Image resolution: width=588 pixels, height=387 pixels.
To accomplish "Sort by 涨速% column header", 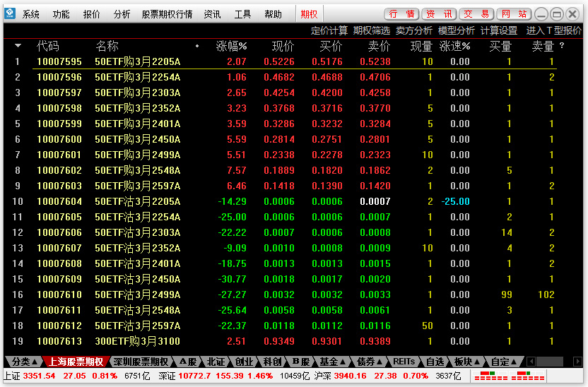I will [455, 46].
